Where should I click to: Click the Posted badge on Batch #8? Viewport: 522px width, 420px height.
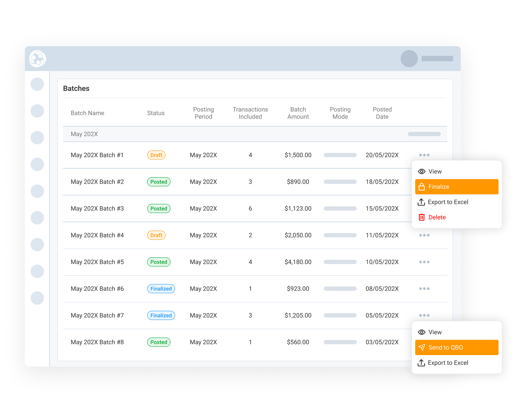[x=159, y=342]
